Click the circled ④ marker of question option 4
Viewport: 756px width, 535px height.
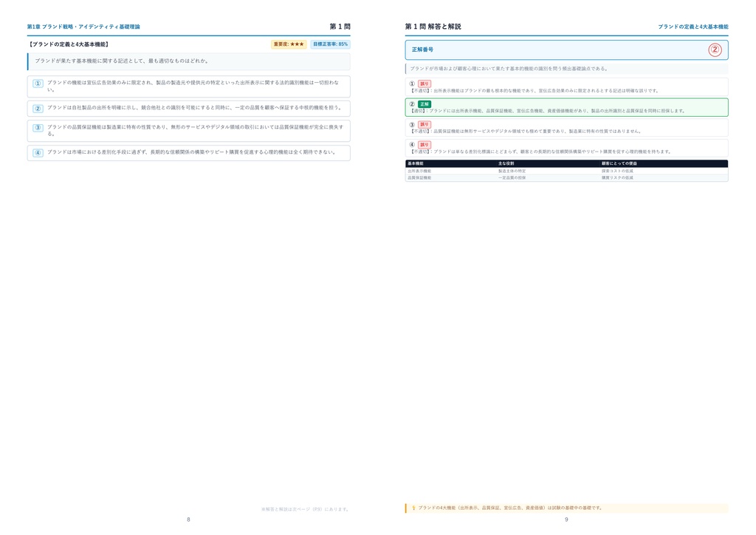pyautogui.click(x=38, y=153)
